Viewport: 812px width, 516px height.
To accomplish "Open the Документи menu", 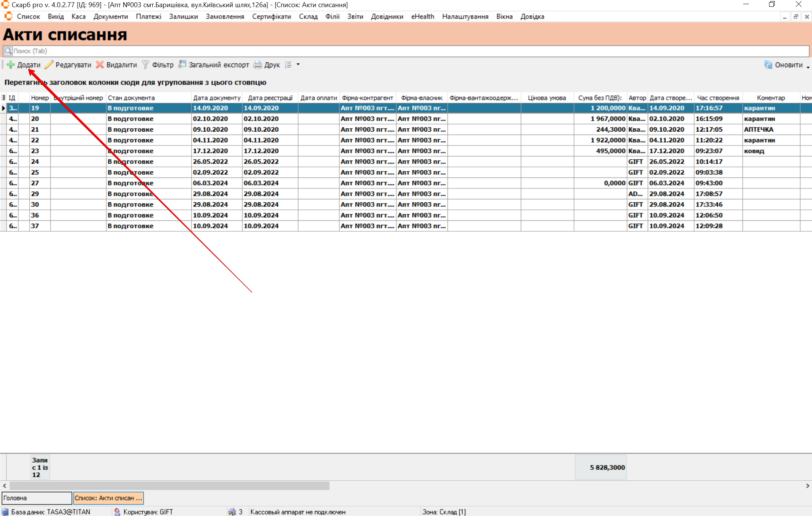I will pos(111,17).
